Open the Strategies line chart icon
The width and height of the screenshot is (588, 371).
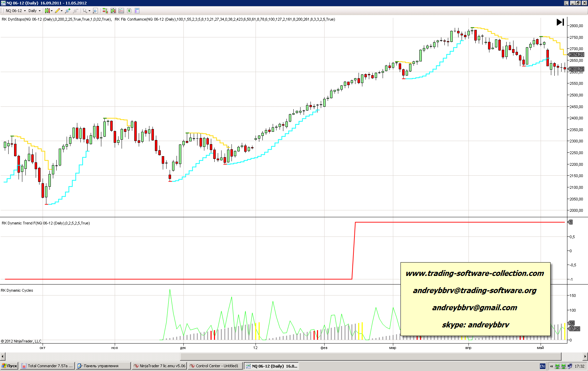coord(121,11)
